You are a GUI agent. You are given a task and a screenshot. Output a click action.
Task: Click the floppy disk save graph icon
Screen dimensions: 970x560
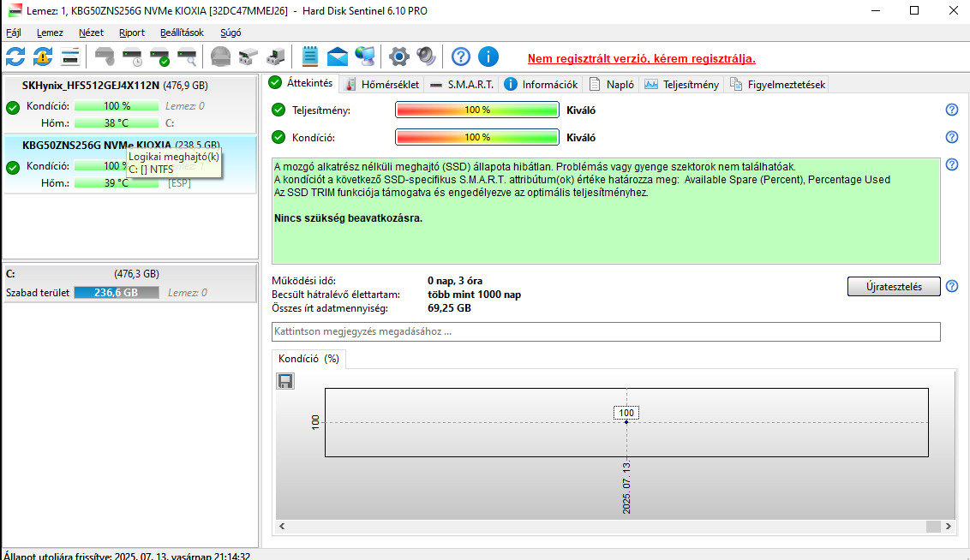[x=285, y=381]
